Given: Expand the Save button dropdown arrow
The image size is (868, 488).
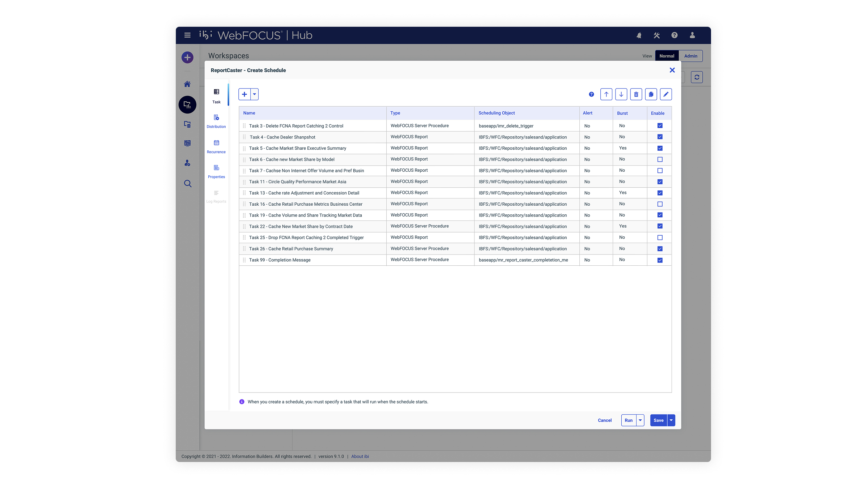Looking at the screenshot, I should click(x=671, y=420).
